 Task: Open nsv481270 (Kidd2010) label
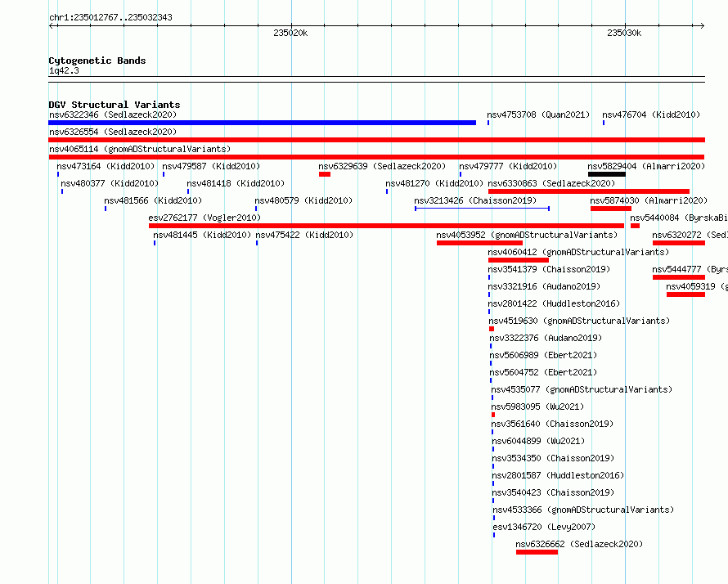pyautogui.click(x=434, y=183)
